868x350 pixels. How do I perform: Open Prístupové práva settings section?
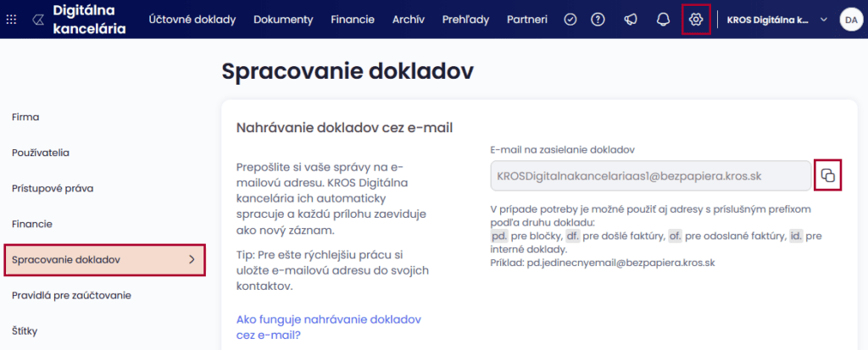tap(53, 188)
